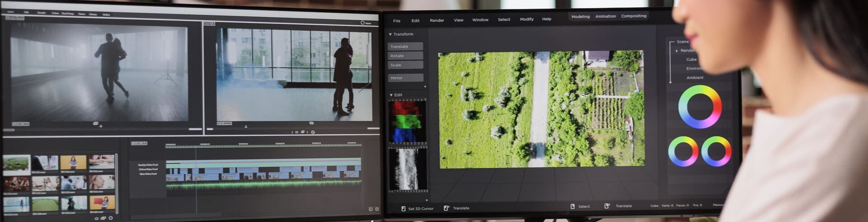Activate the Set 3D Cursor tool icon
Image resolution: width=868 pixels, height=222 pixels.
pyautogui.click(x=403, y=209)
